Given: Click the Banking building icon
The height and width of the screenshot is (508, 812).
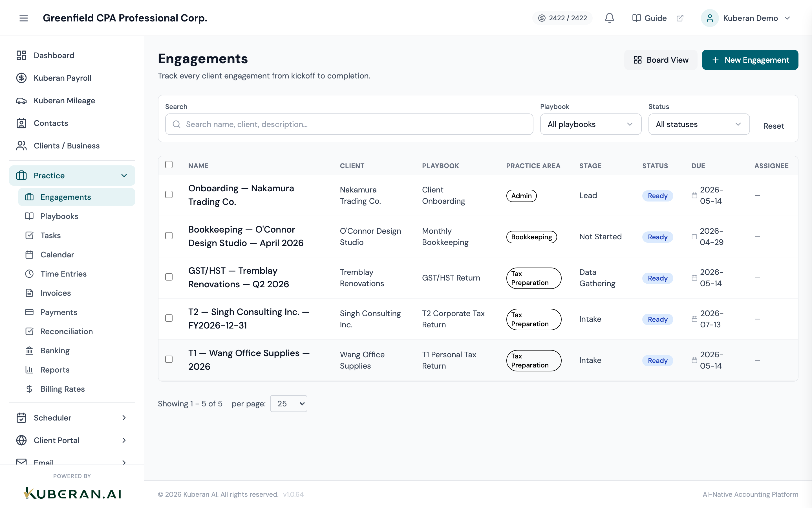Looking at the screenshot, I should tap(29, 351).
